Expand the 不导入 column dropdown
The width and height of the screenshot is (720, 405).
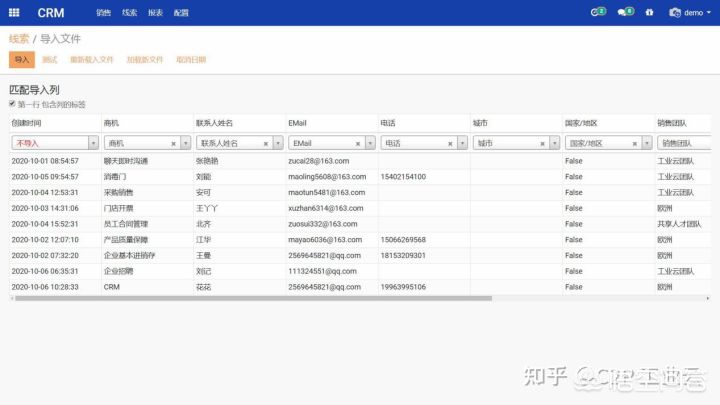tap(93, 143)
